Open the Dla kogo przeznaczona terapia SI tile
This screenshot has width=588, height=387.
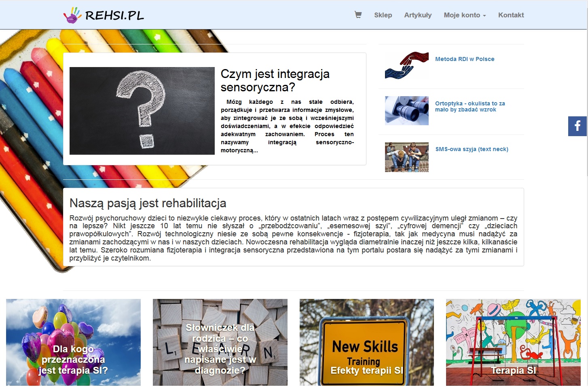[x=73, y=342]
